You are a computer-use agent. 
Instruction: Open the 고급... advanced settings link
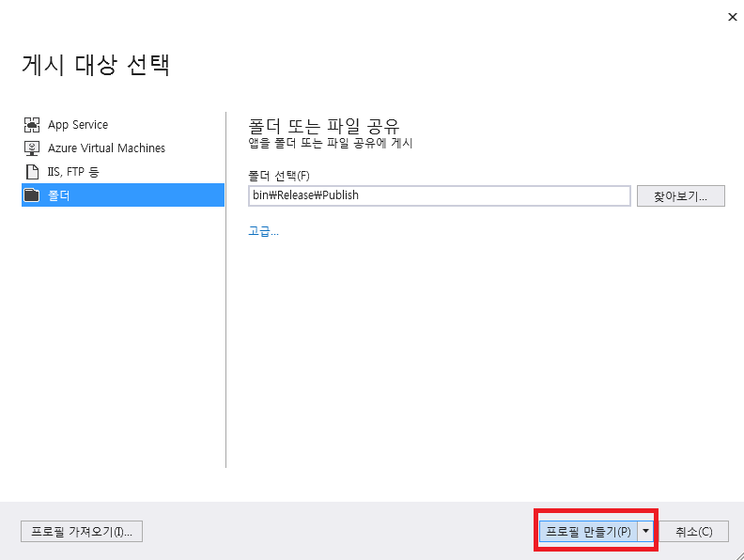pyautogui.click(x=263, y=231)
